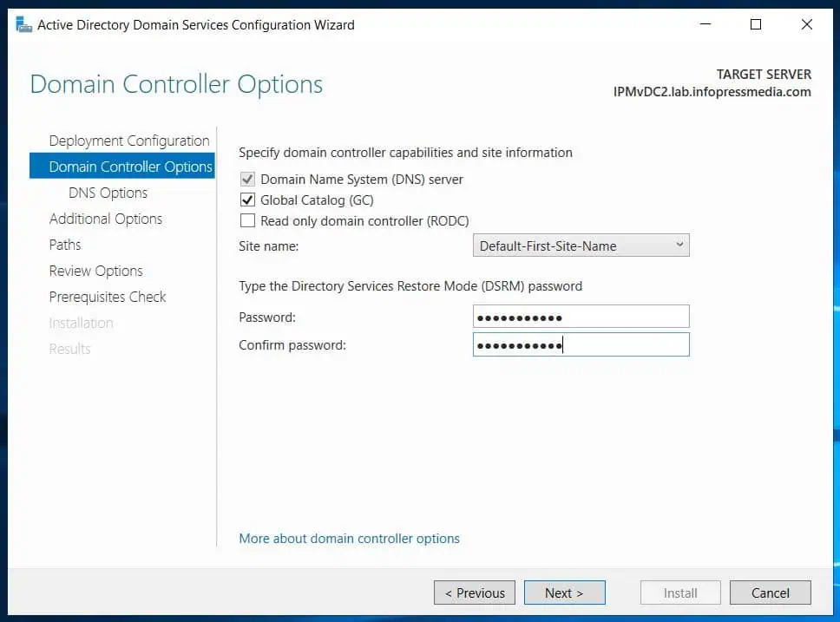Enable Read only domain controller (RODC)

pos(247,220)
